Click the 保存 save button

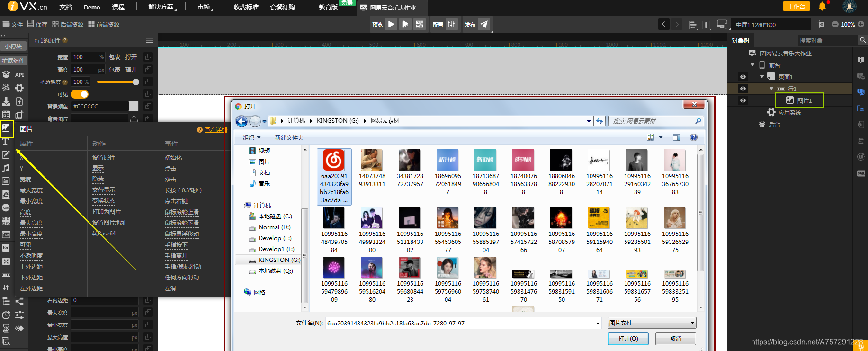(37, 24)
